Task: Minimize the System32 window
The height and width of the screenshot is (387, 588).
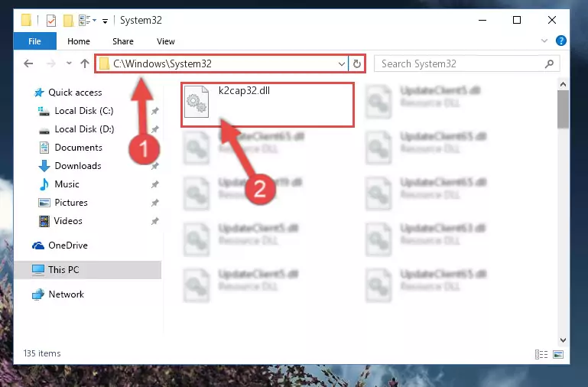Action: point(482,20)
